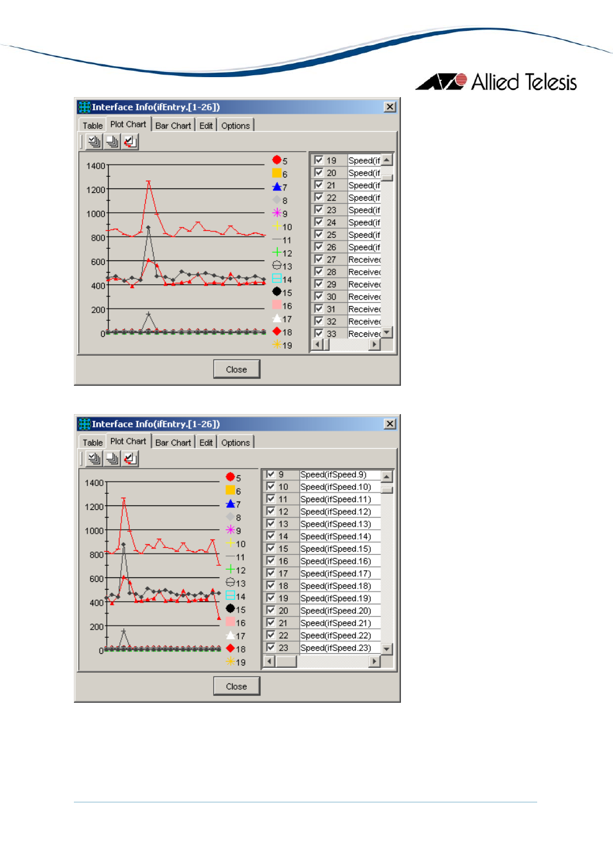Screen dimensions: 613x868
Task: Open Options tab in lower window
Action: point(235,442)
